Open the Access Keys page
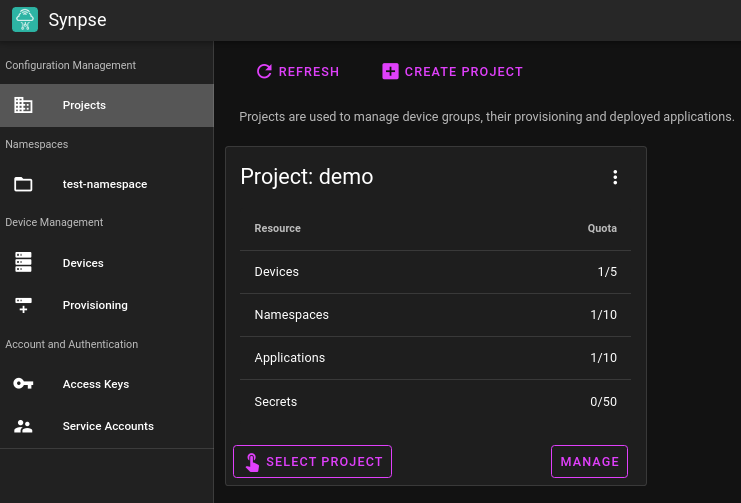Viewport: 741px width, 503px height. click(96, 384)
